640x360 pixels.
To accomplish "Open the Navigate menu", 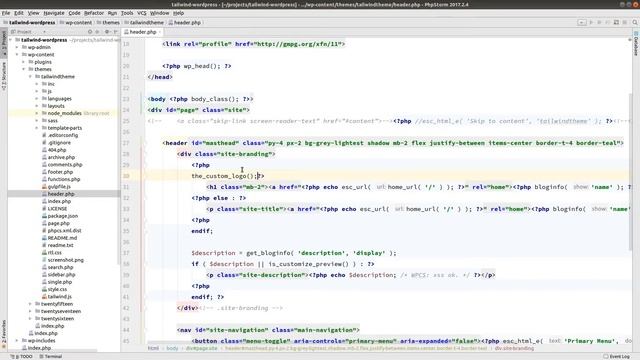I will click(x=54, y=13).
